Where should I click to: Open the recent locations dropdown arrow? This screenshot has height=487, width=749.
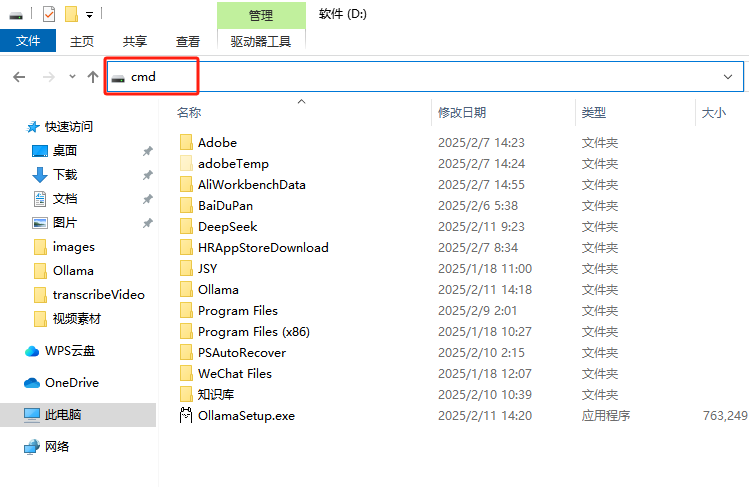72,76
